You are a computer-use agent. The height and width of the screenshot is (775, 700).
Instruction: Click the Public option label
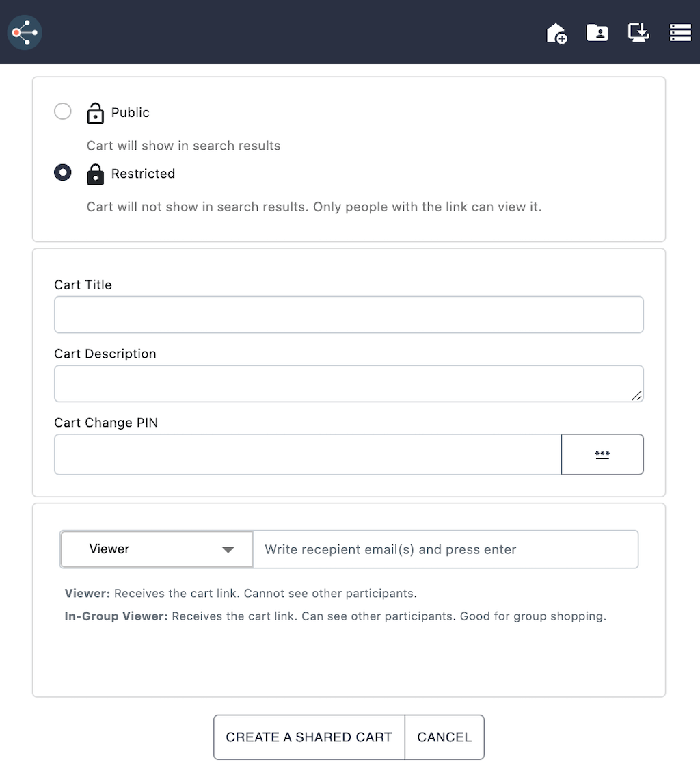point(130,113)
